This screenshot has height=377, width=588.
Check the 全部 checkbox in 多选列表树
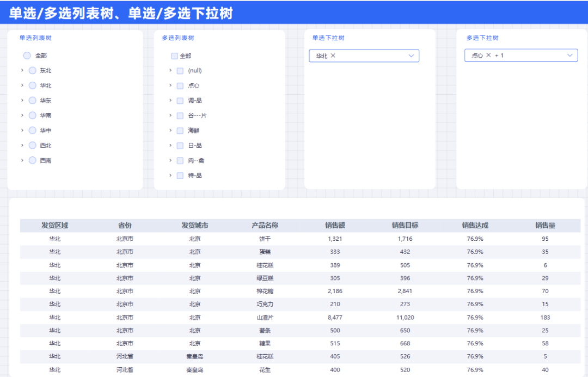click(x=175, y=55)
